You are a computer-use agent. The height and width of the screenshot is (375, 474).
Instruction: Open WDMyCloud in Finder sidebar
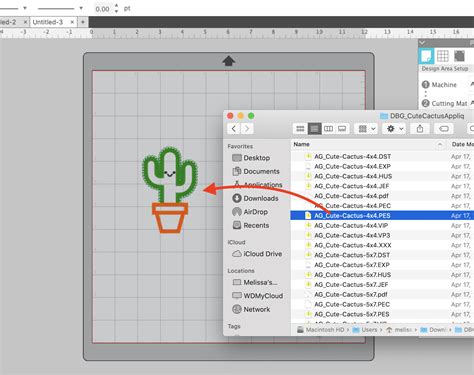257,296
